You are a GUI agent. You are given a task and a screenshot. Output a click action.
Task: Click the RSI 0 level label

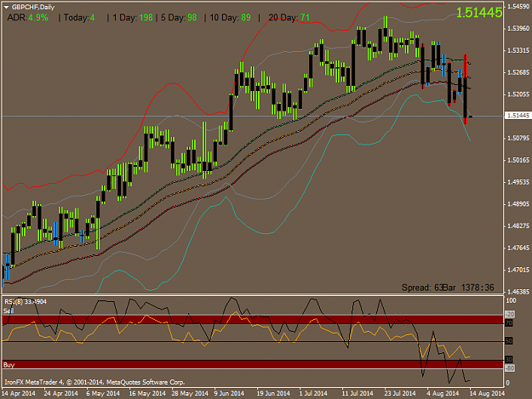click(507, 383)
